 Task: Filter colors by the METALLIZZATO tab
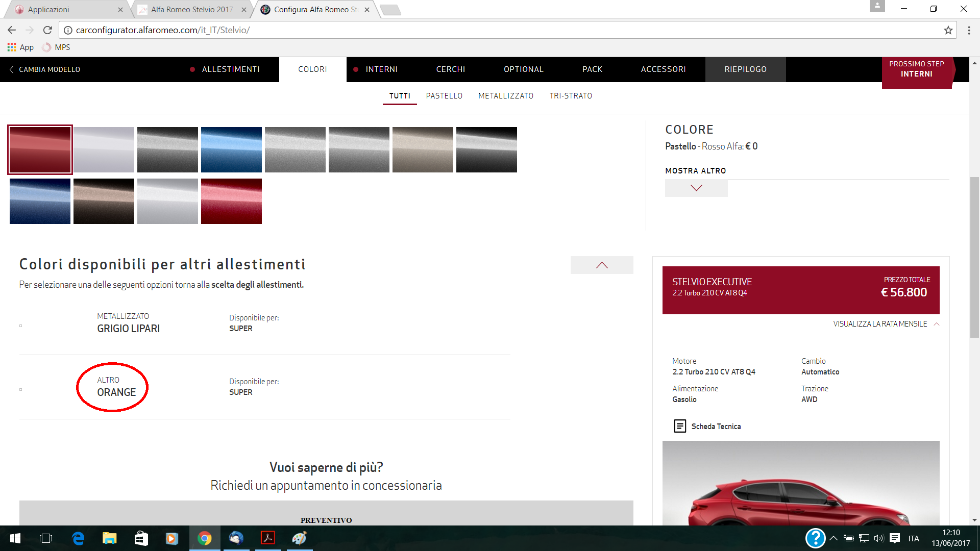pos(506,96)
